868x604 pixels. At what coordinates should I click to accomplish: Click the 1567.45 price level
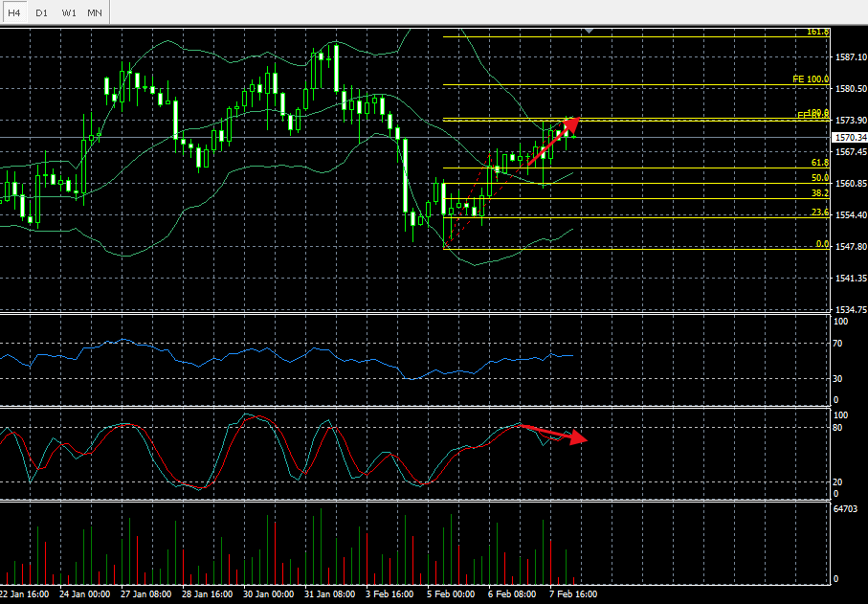pos(852,151)
